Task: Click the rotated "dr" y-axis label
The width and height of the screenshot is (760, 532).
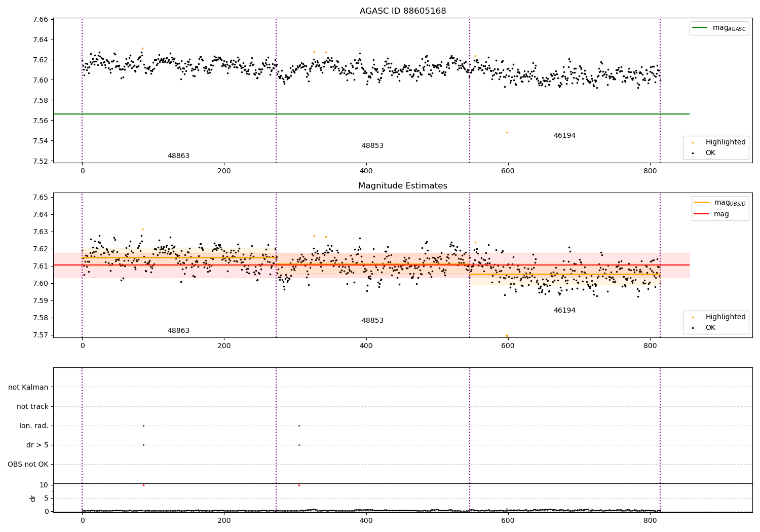Action: pyautogui.click(x=33, y=498)
